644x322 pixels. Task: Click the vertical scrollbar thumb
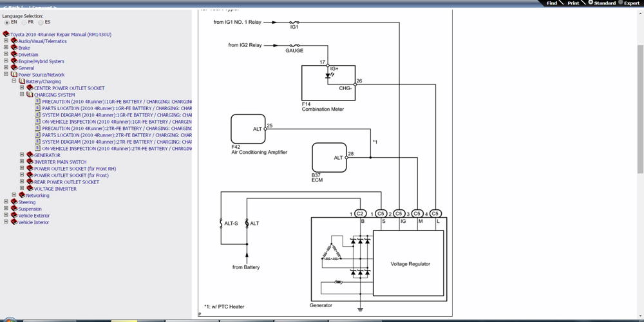640,109
